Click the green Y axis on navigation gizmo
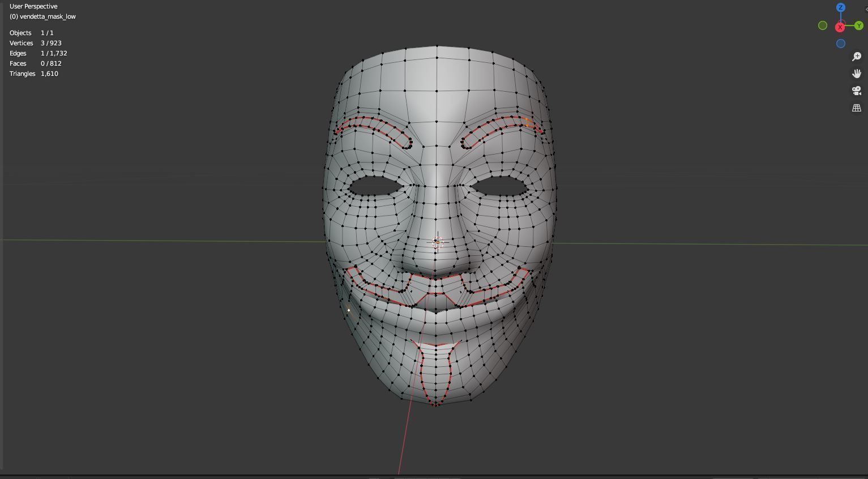This screenshot has width=868, height=479. pyautogui.click(x=859, y=25)
